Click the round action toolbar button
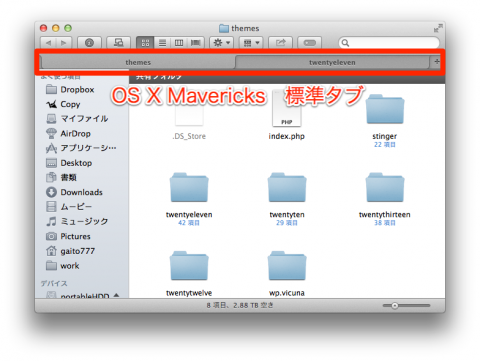Viewport: 480px width, 361px height. tap(89, 43)
